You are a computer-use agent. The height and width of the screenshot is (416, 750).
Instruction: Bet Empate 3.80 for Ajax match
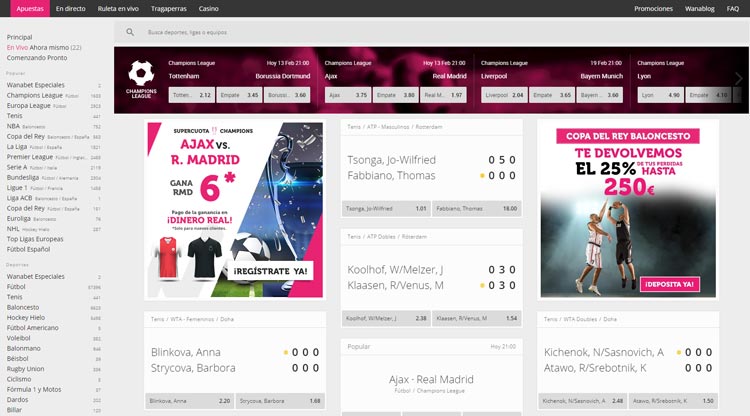(396, 95)
